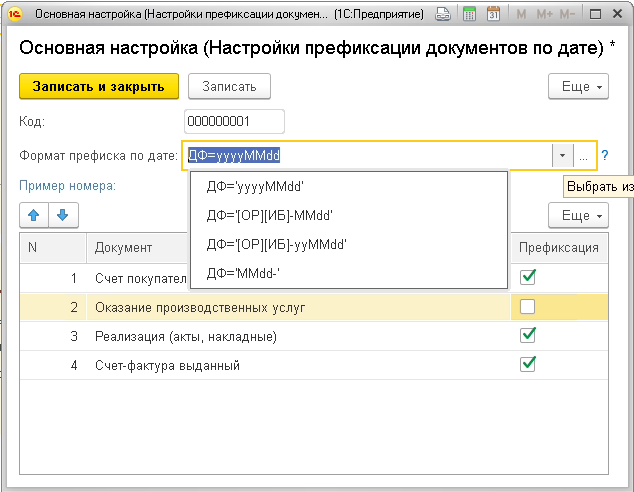634x492 pixels.
Task: Uncheck prefix for Реализация (акты, накладные)
Action: (x=528, y=336)
